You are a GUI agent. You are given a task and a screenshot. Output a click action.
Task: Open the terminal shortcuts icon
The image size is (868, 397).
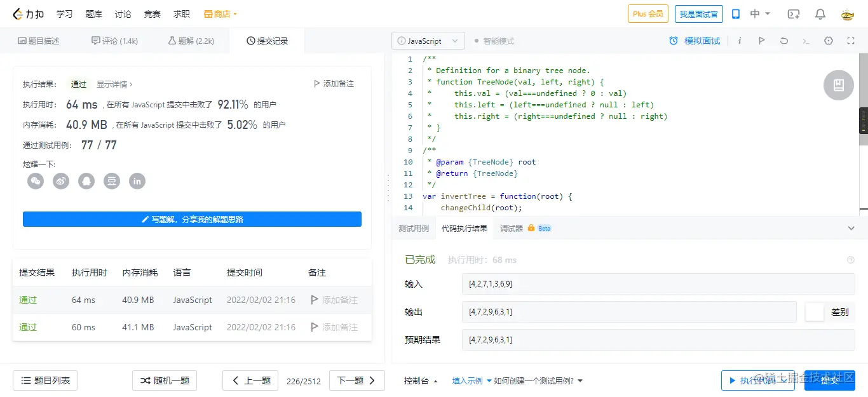pos(806,41)
